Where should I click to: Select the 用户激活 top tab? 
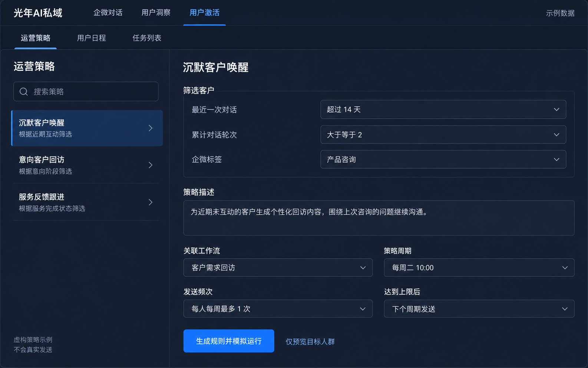[x=204, y=13]
